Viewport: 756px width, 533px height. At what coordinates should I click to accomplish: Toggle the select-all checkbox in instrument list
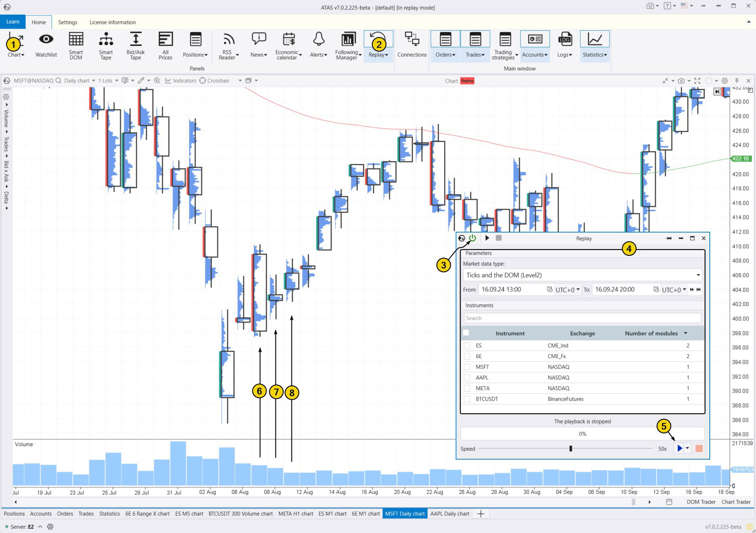pyautogui.click(x=466, y=332)
